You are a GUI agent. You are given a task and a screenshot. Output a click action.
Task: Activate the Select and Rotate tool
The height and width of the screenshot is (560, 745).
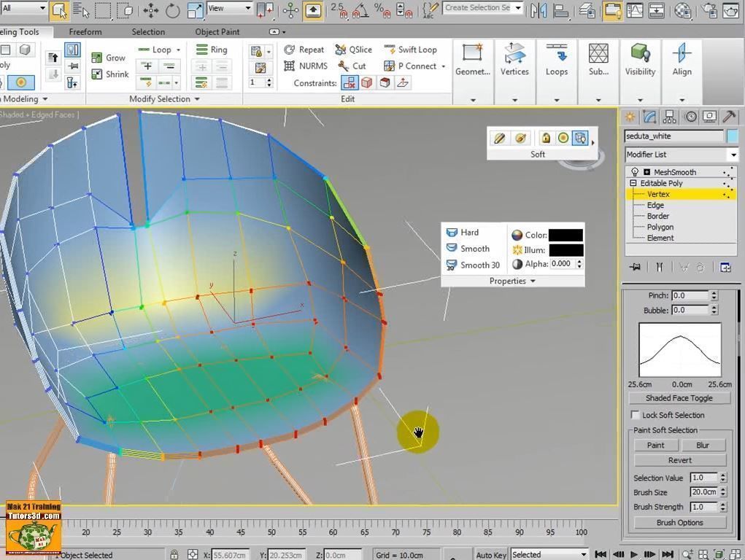(x=172, y=9)
